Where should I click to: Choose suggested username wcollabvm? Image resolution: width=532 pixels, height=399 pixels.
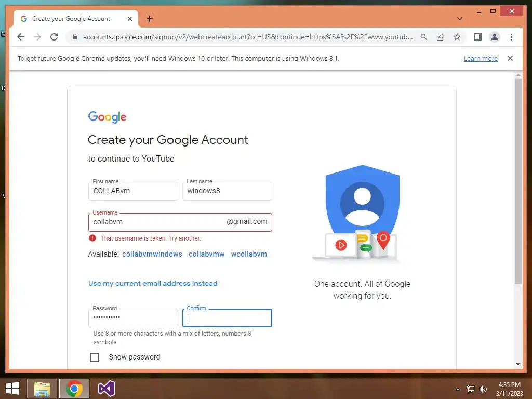tap(249, 254)
